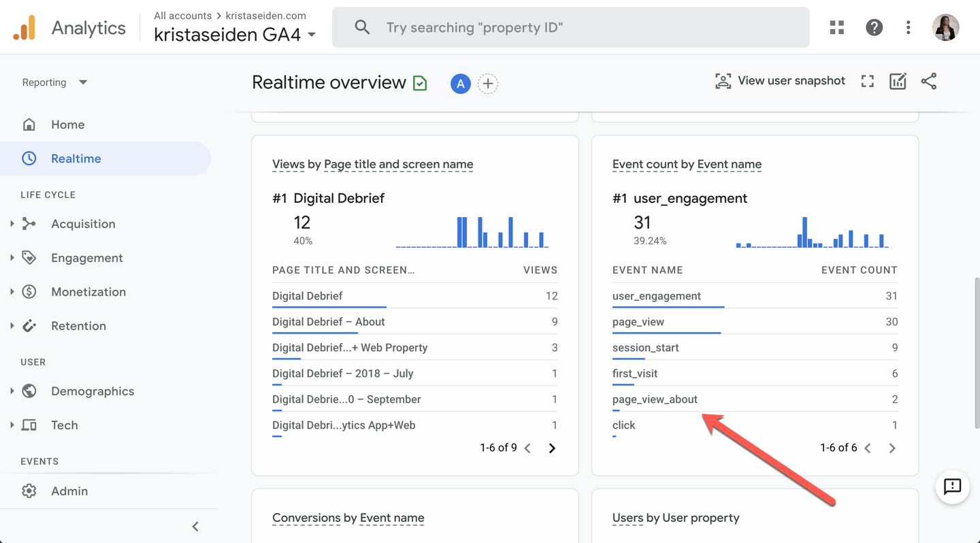Click the search magnifier icon
The image size is (980, 543).
click(x=362, y=27)
